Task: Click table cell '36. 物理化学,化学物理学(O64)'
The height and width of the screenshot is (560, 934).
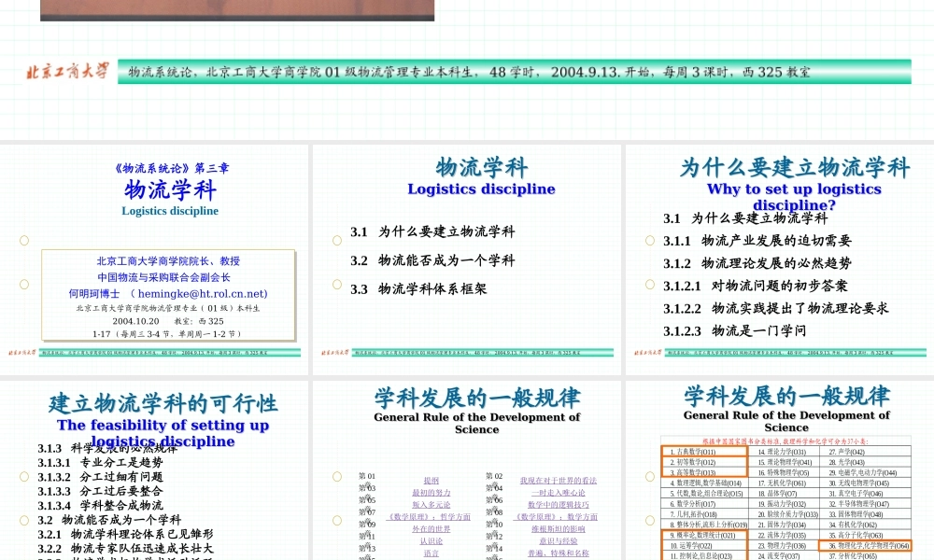Action: click(866, 545)
